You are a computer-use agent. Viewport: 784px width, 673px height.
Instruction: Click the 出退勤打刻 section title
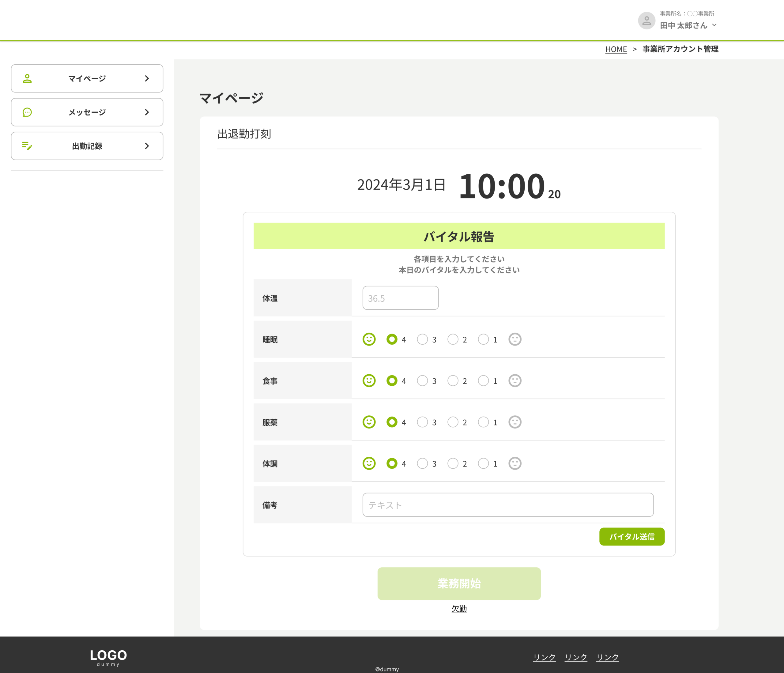[x=244, y=134]
